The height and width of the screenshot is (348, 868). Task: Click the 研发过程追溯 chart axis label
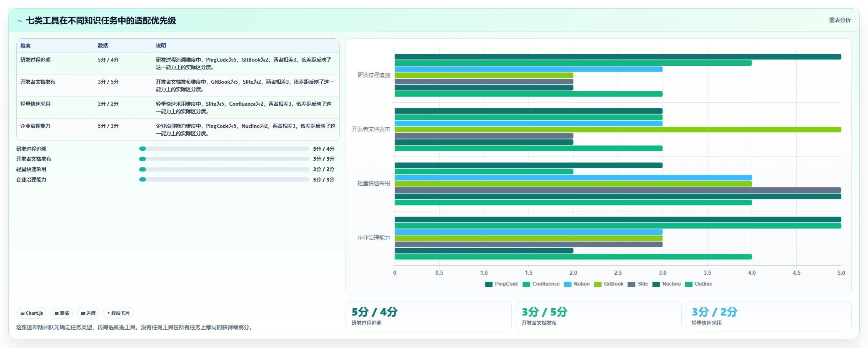[x=374, y=75]
